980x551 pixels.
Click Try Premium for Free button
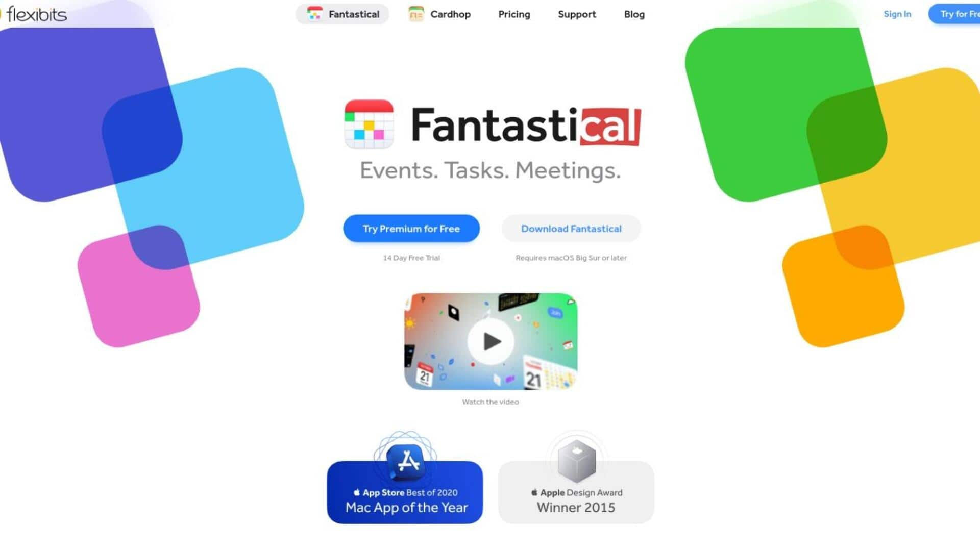[x=410, y=229]
